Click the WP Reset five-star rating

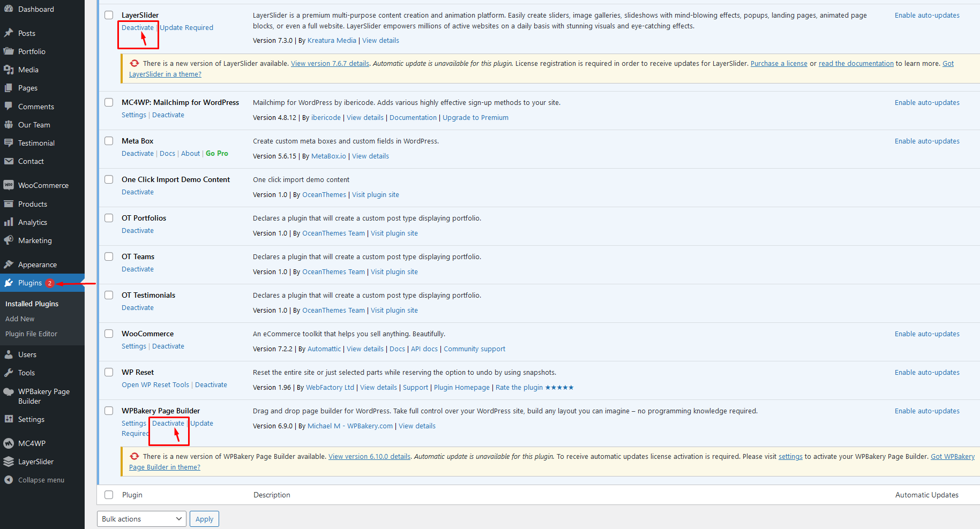pyautogui.click(x=559, y=388)
